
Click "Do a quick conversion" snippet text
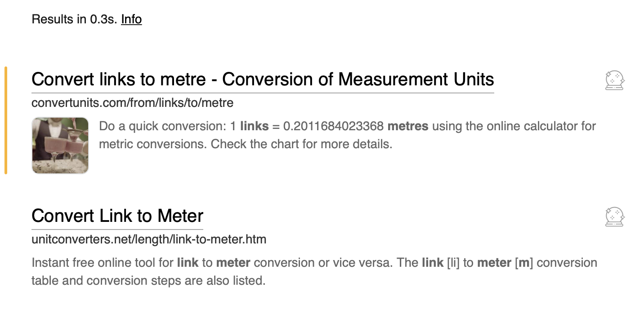(x=161, y=126)
